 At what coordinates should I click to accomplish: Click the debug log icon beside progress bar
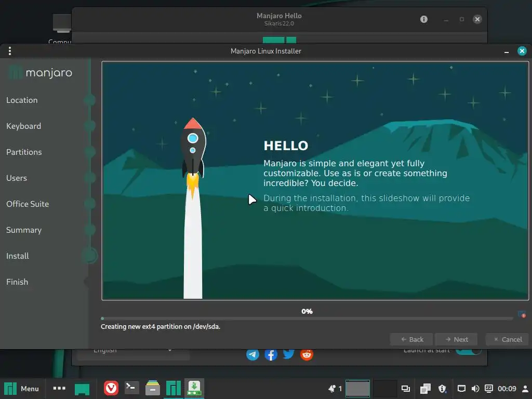pyautogui.click(x=522, y=314)
